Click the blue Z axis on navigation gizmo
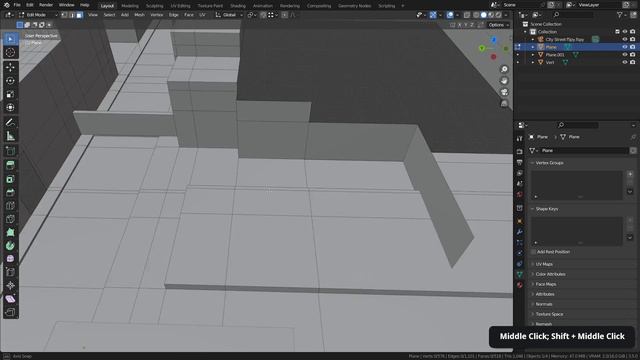640x360 pixels. pos(494,40)
